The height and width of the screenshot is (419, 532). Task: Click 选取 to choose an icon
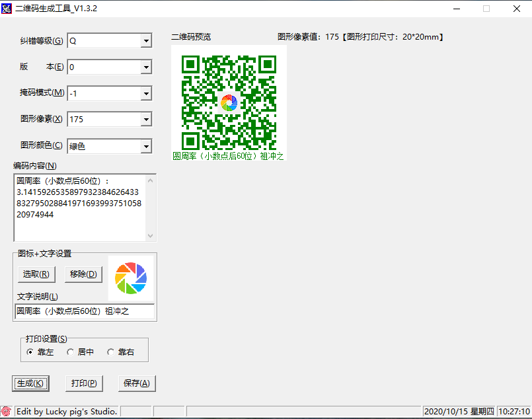(x=36, y=274)
